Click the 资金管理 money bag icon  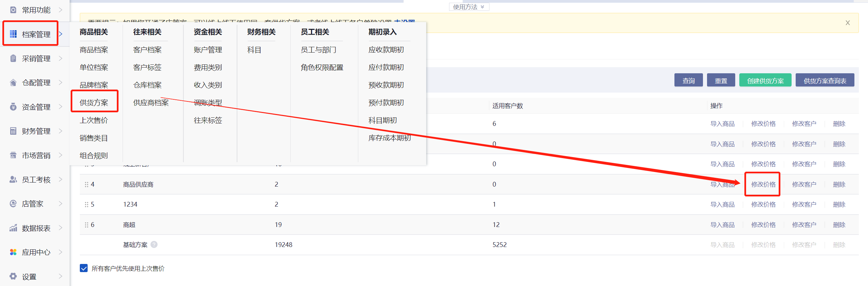[13, 107]
